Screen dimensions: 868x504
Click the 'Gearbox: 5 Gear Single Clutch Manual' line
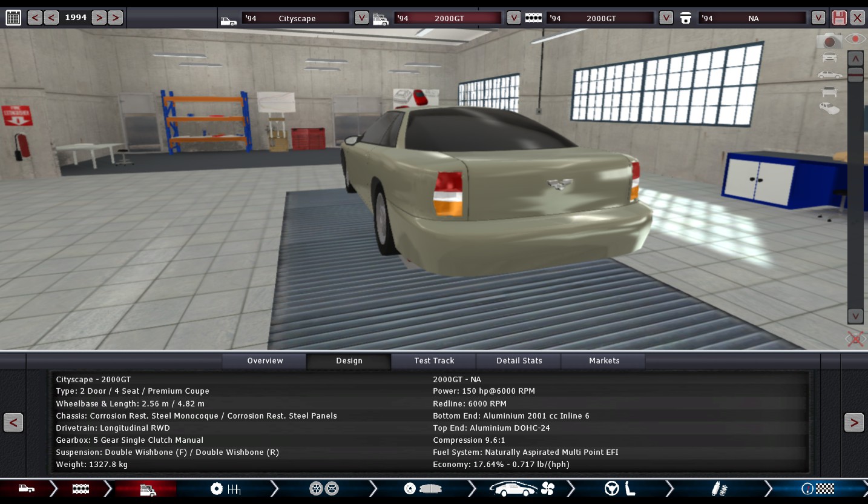pos(130,440)
